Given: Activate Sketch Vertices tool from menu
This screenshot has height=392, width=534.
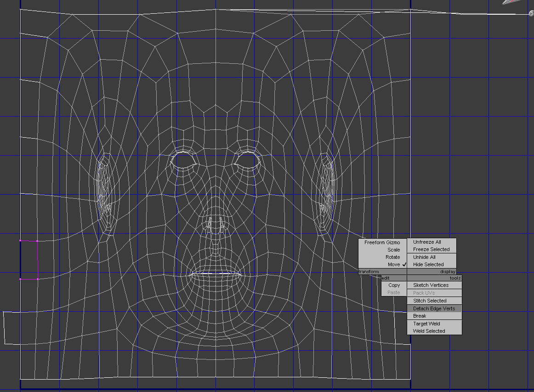Looking at the screenshot, I should pos(431,285).
